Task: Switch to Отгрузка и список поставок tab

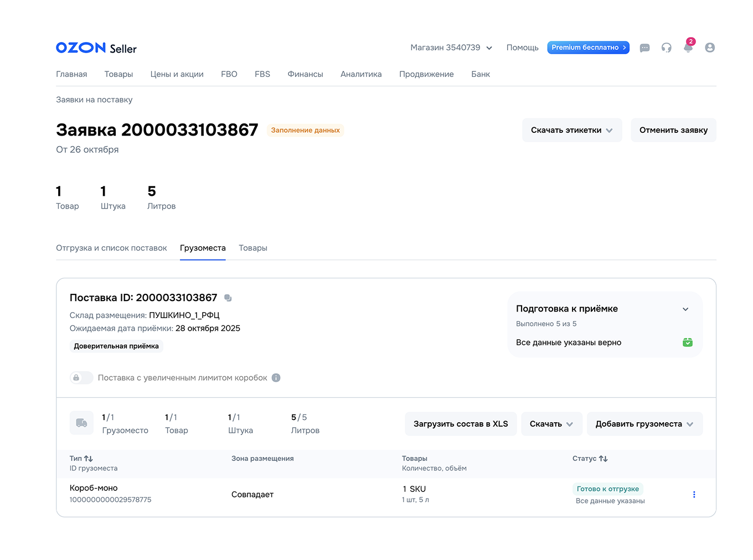Action: click(x=111, y=248)
